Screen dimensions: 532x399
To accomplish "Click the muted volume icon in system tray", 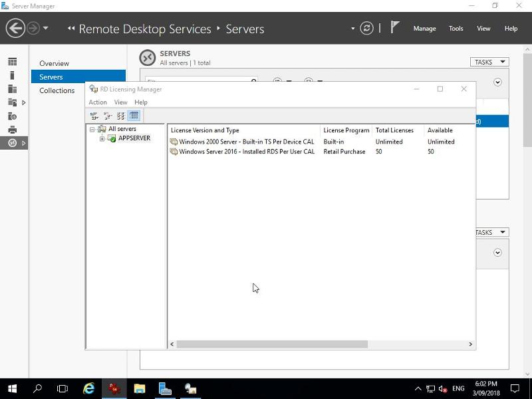I will 443,389.
